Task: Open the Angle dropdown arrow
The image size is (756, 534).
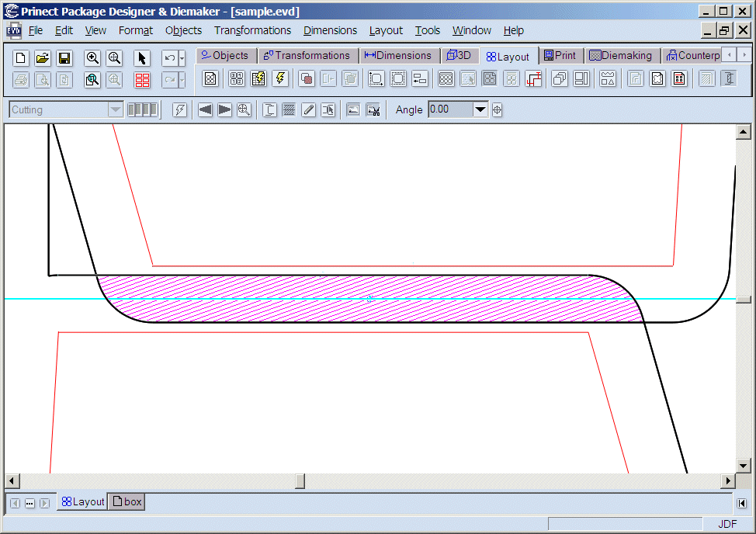Action: pyautogui.click(x=480, y=109)
